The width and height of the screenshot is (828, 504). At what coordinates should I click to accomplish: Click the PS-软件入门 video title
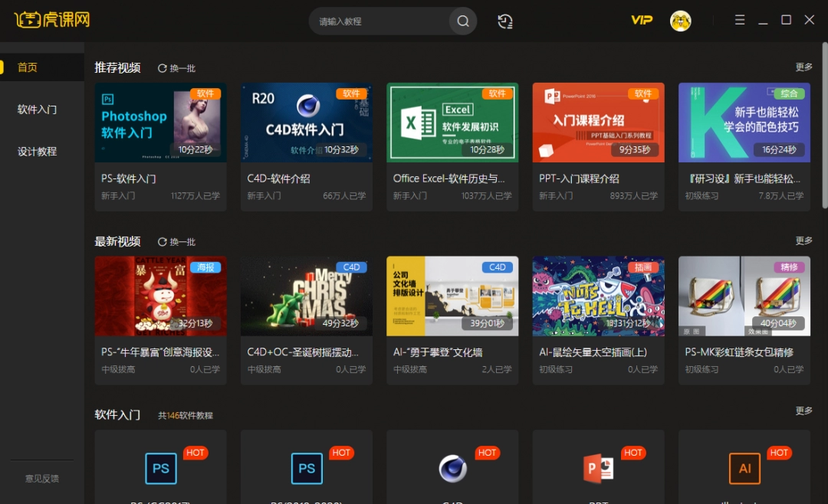128,179
